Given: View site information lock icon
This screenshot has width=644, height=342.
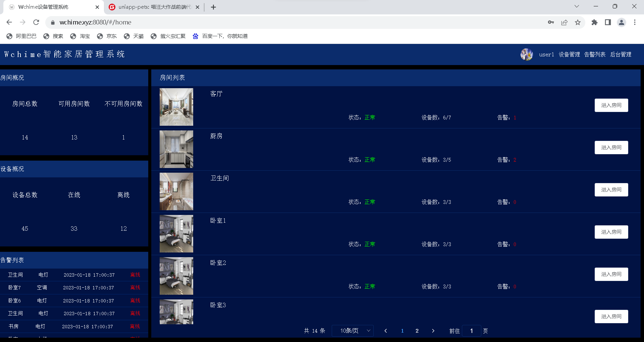Looking at the screenshot, I should [53, 22].
